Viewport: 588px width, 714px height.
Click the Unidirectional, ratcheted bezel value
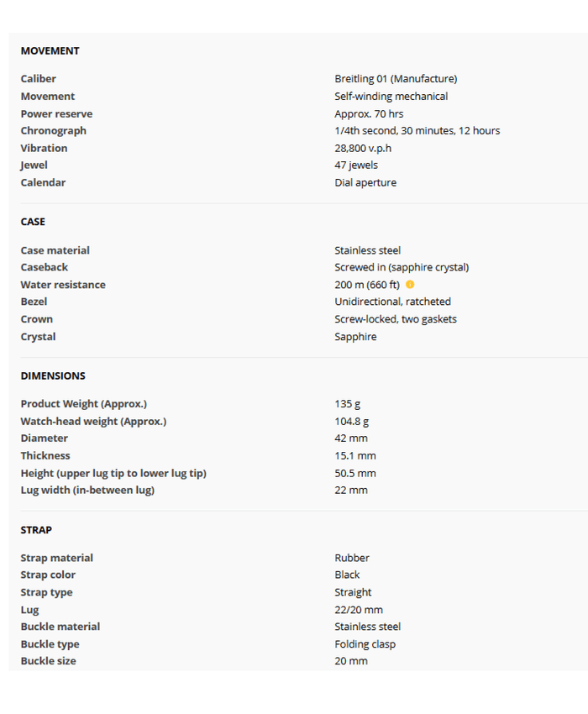[x=392, y=302]
